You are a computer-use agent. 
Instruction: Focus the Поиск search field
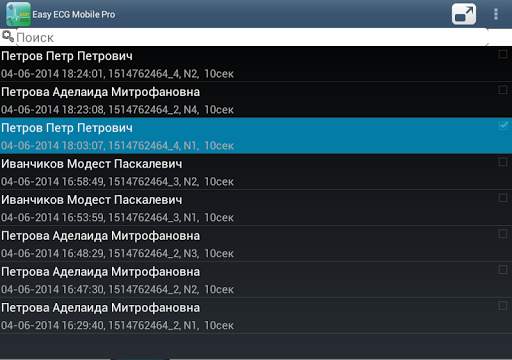point(252,37)
